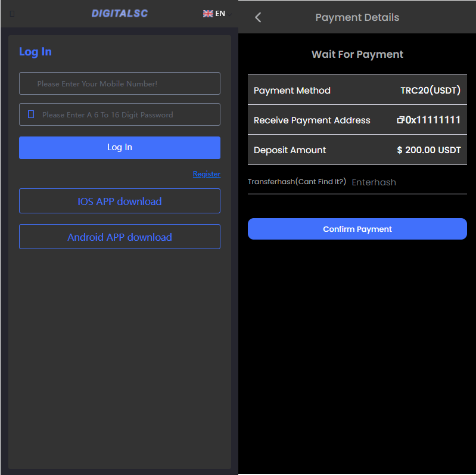The image size is (476, 475).
Task: Click the small icon left of DIGITALSC logo
Action: coord(12,14)
